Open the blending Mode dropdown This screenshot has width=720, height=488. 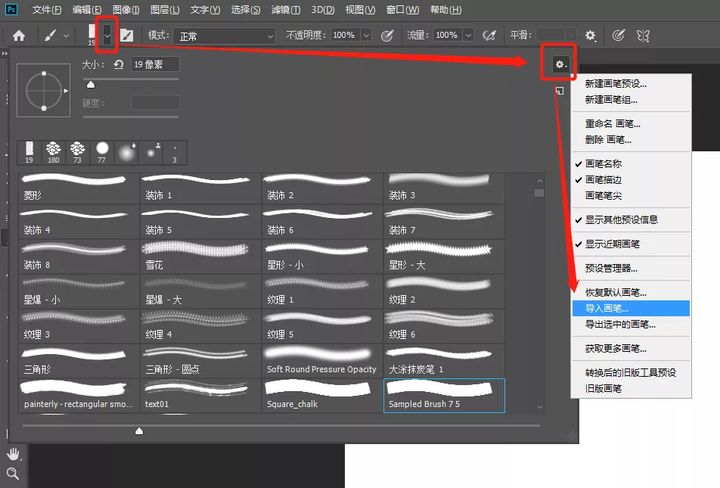[224, 36]
